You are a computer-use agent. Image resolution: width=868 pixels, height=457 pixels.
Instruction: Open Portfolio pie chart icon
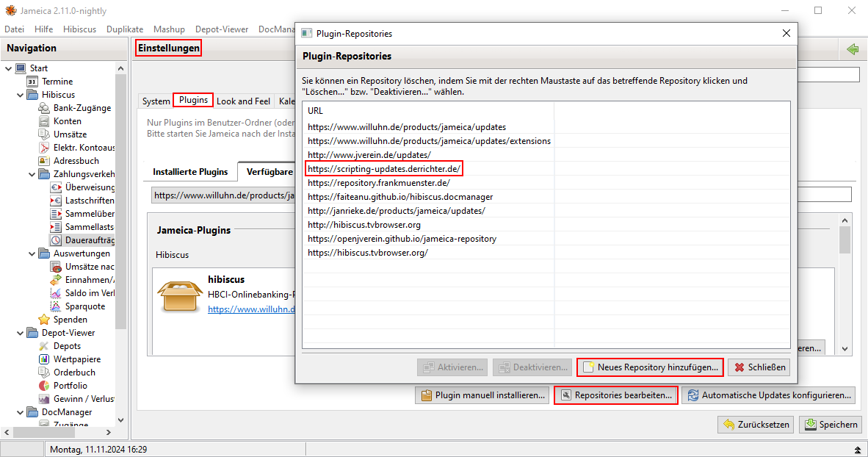[x=44, y=386]
